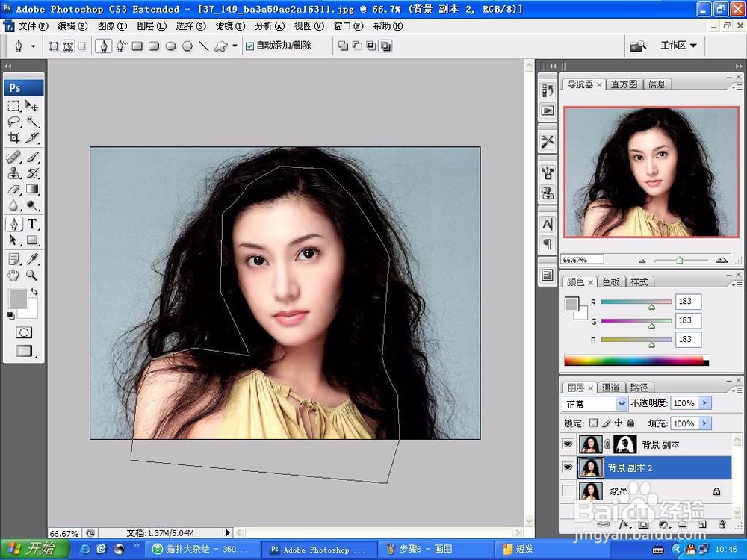747x560 pixels.
Task: Open the 滤镜 menu
Action: (229, 25)
